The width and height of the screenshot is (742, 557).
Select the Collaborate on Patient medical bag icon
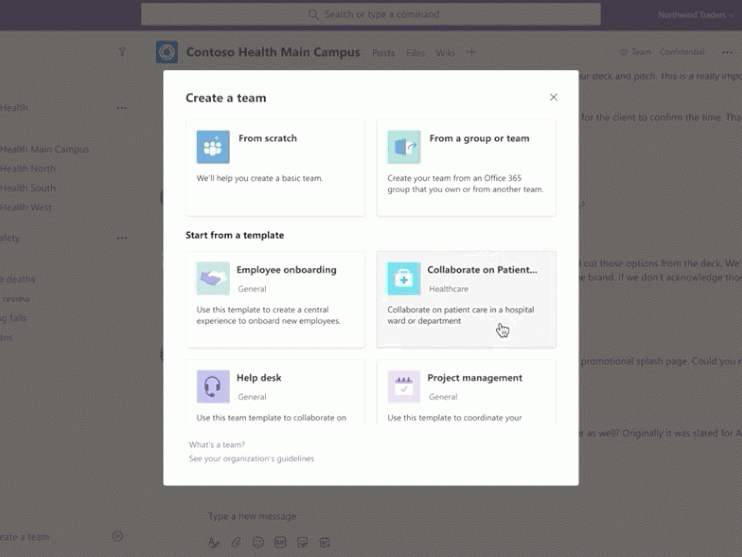[x=404, y=278]
